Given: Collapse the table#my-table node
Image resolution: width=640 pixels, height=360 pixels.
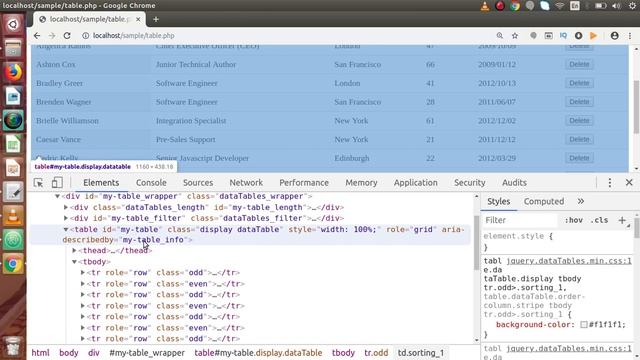Looking at the screenshot, I should [66, 229].
